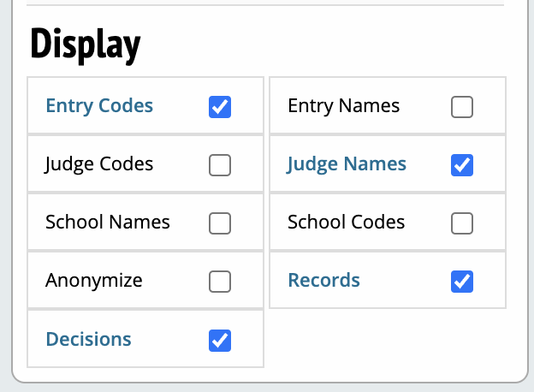Uncheck the Records checkbox
Image resolution: width=534 pixels, height=392 pixels.
[462, 282]
